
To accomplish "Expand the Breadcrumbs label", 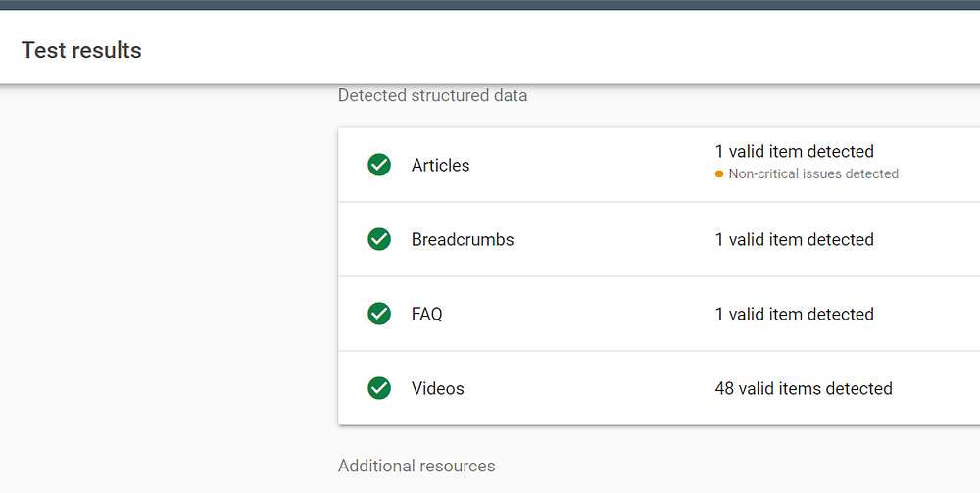I will pos(463,239).
